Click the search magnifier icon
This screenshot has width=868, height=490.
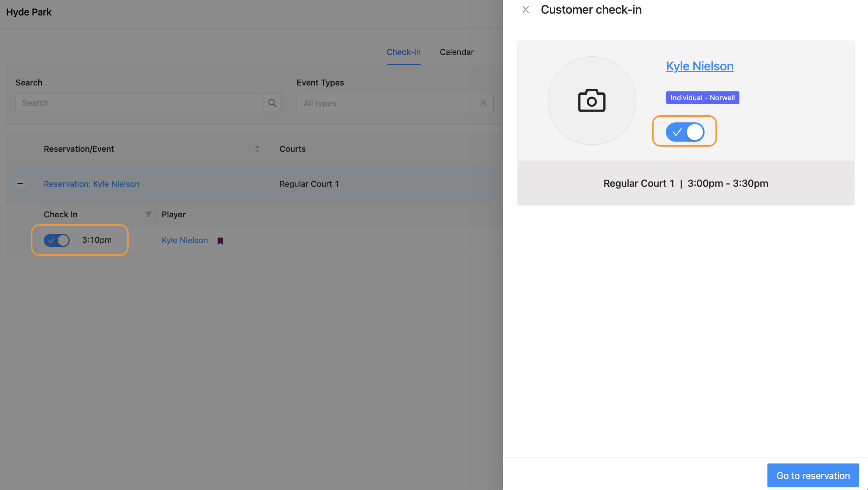click(272, 103)
